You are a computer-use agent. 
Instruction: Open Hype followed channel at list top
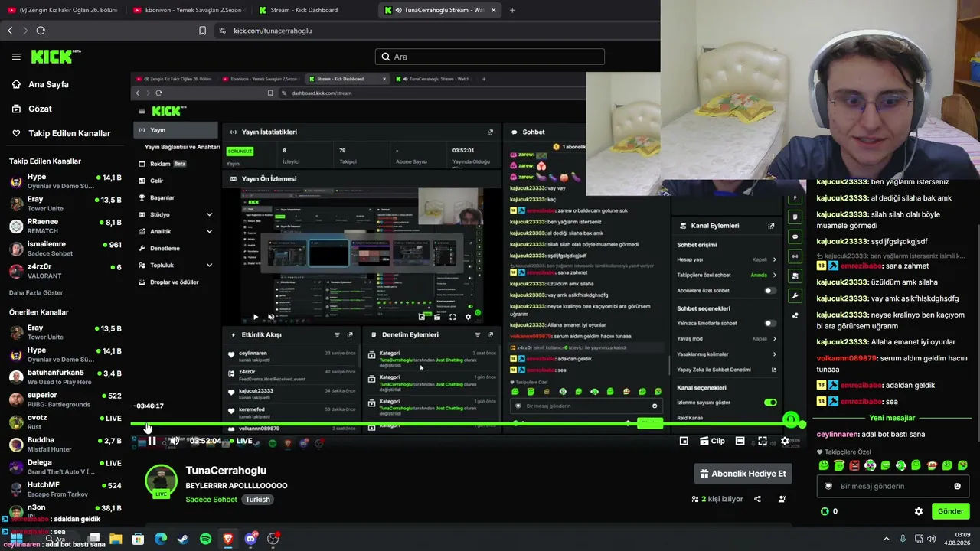coord(65,181)
